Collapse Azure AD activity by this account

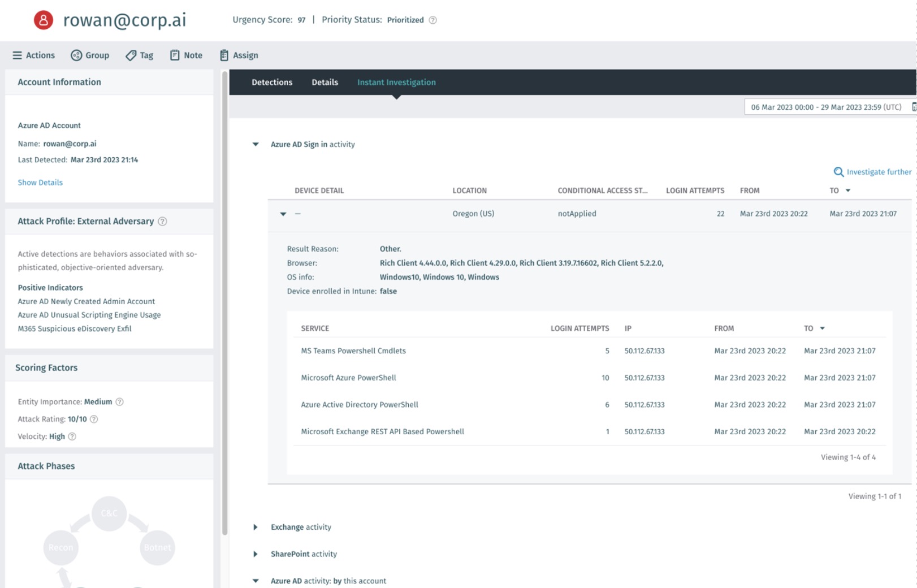[256, 581]
